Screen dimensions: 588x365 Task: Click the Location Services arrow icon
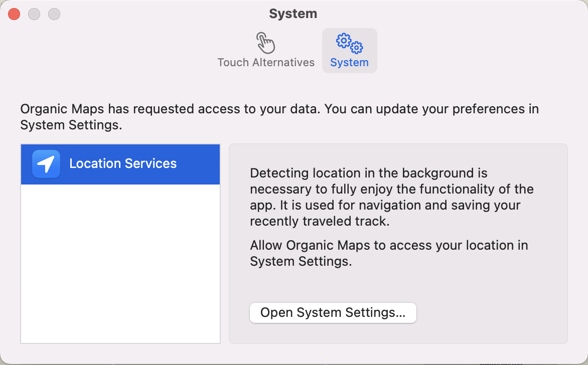pyautogui.click(x=46, y=164)
